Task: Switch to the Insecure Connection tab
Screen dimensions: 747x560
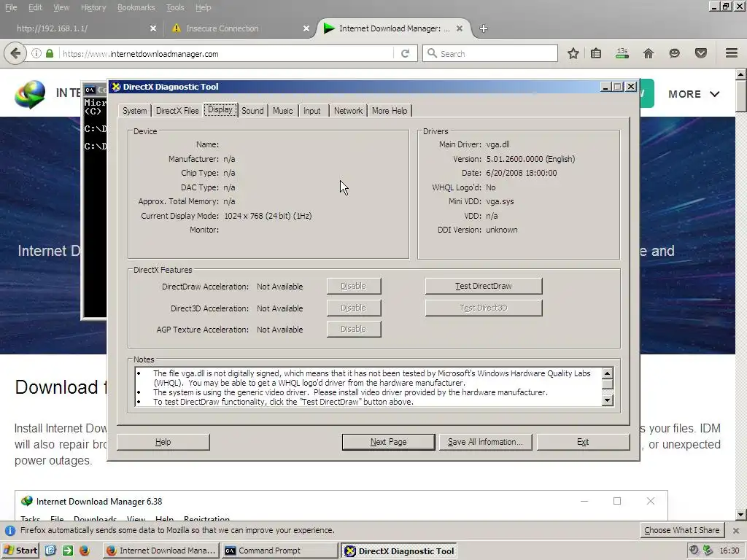Action: pyautogui.click(x=239, y=28)
